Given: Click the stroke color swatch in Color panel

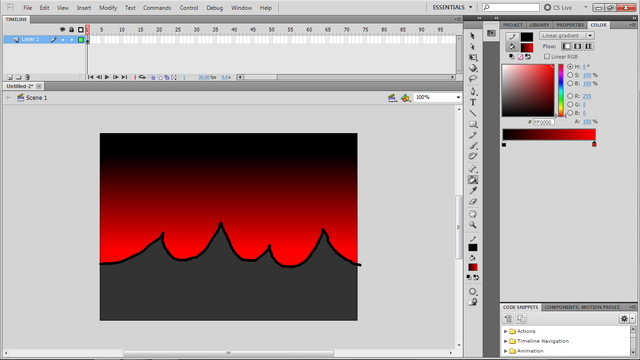Looking at the screenshot, I should click(x=527, y=37).
